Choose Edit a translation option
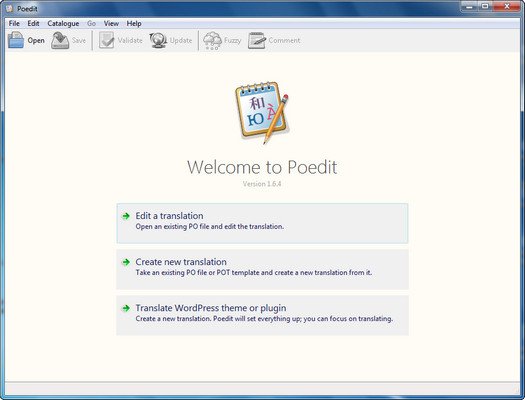 click(262, 223)
